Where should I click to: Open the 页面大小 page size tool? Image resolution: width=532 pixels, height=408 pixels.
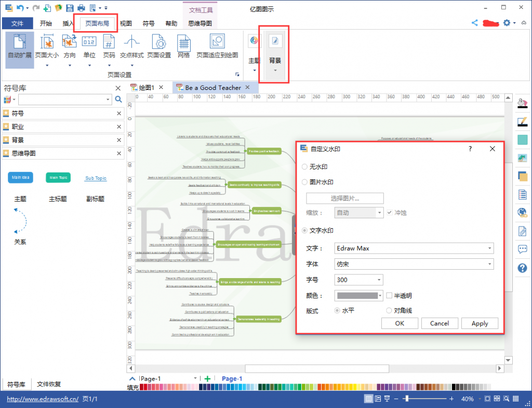47,42
